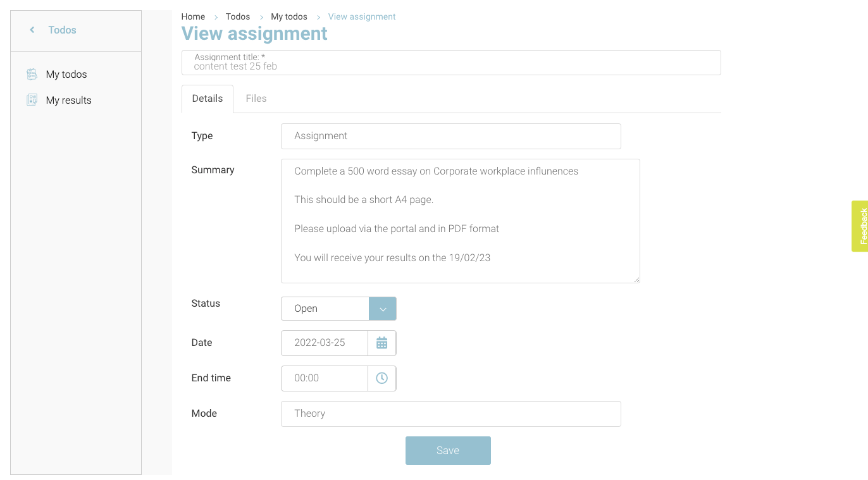This screenshot has height=480, width=868.
Task: Open the clock time picker icon
Action: click(381, 378)
